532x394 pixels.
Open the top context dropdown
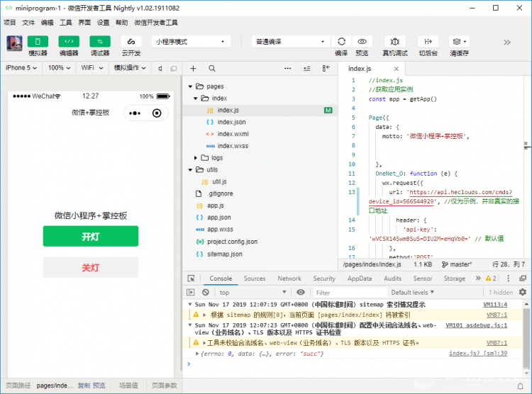253,292
